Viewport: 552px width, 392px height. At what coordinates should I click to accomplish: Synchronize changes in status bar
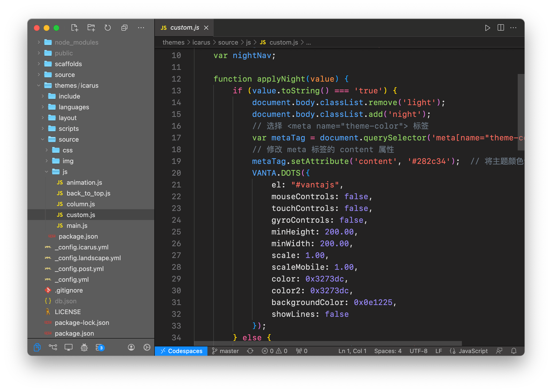pyautogui.click(x=250, y=351)
